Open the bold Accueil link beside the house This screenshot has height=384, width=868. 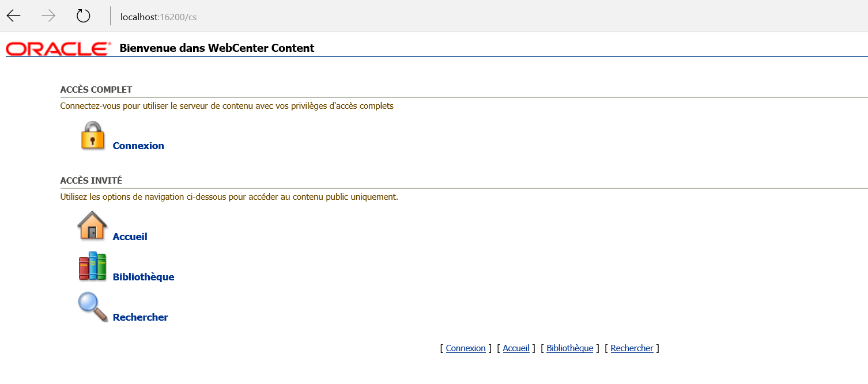(130, 237)
